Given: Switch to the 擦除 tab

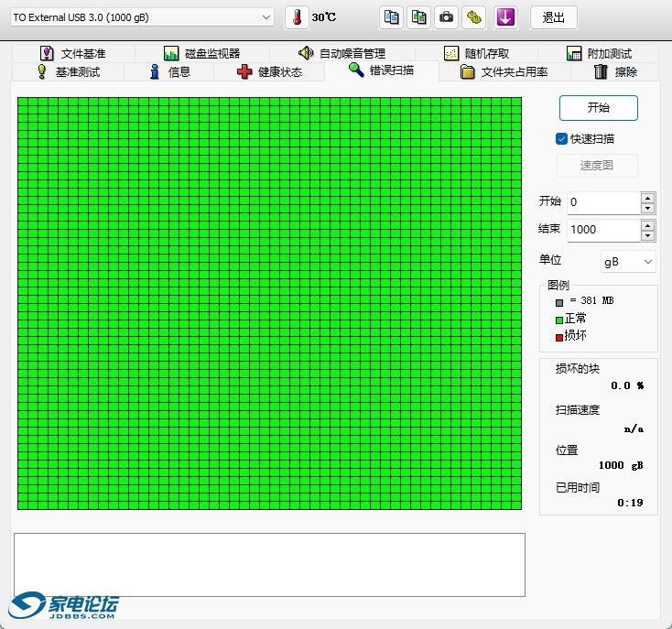Looking at the screenshot, I should click(x=615, y=71).
